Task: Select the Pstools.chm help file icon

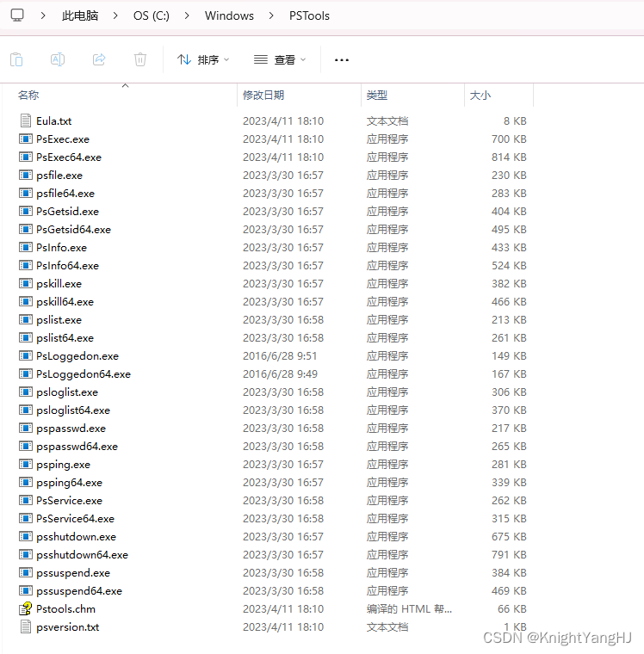Action: [x=26, y=608]
